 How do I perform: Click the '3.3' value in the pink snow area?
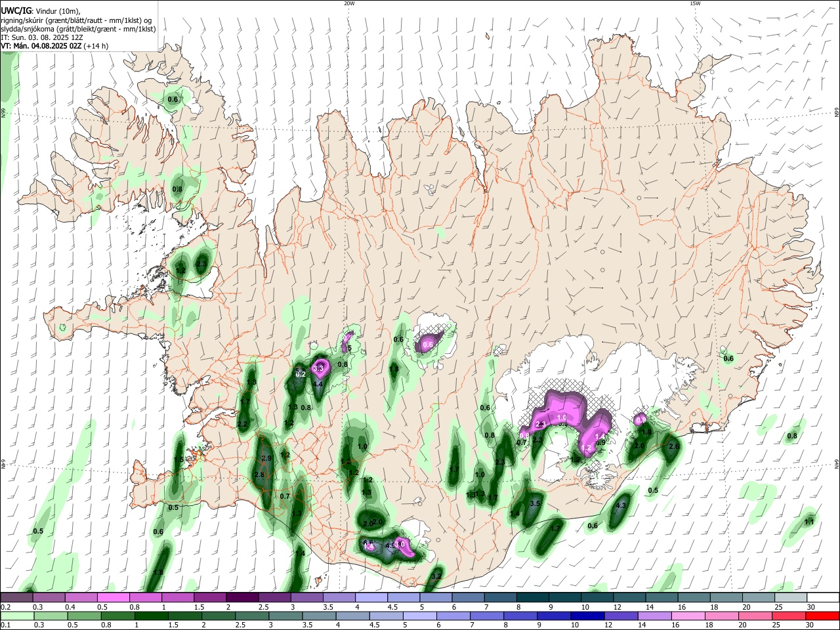(x=320, y=368)
